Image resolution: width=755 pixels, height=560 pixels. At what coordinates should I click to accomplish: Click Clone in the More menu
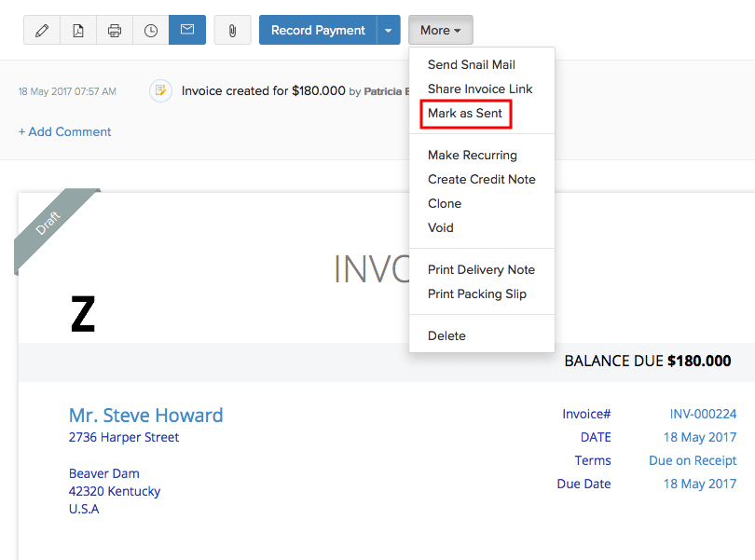pyautogui.click(x=445, y=203)
